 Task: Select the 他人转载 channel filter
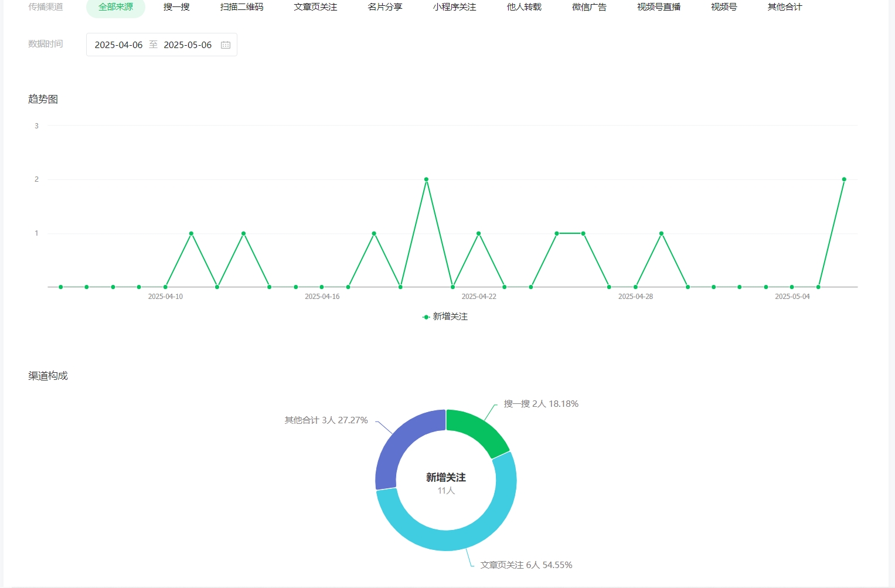pos(524,7)
